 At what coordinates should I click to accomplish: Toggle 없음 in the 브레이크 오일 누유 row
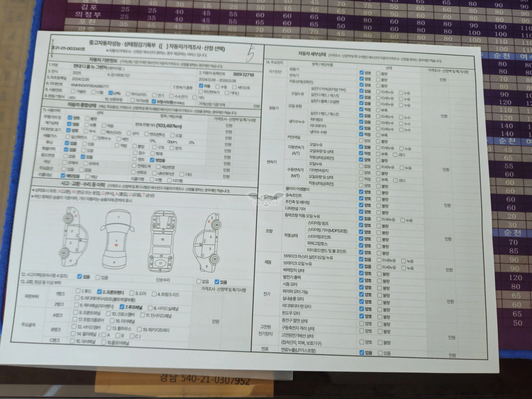(361, 266)
